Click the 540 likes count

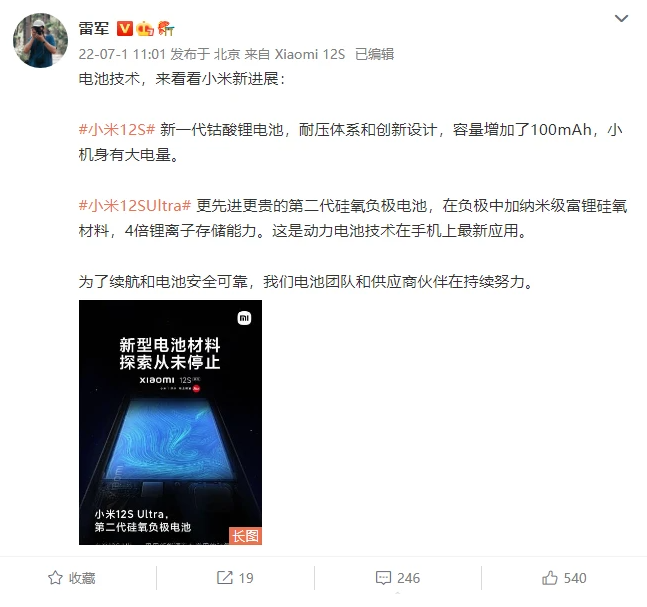point(575,578)
